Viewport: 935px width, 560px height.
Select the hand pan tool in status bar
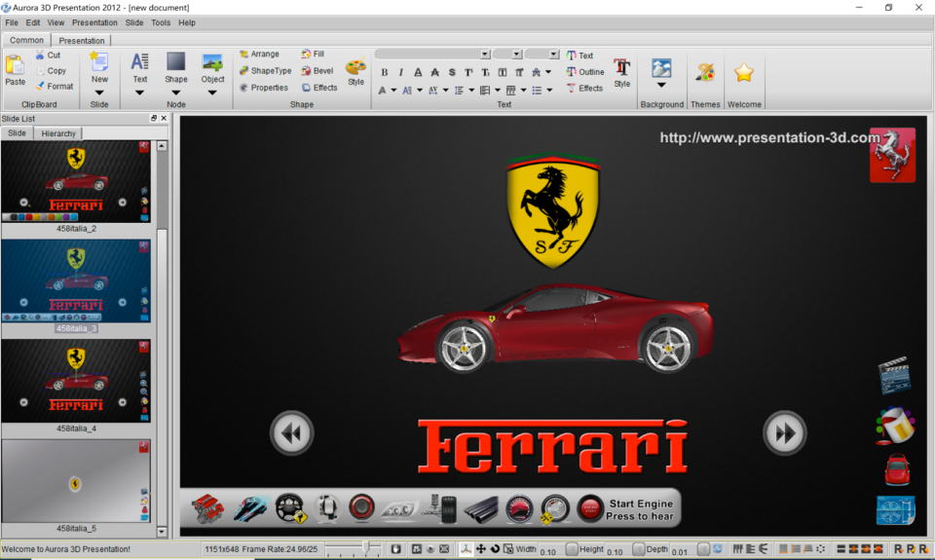click(x=396, y=548)
